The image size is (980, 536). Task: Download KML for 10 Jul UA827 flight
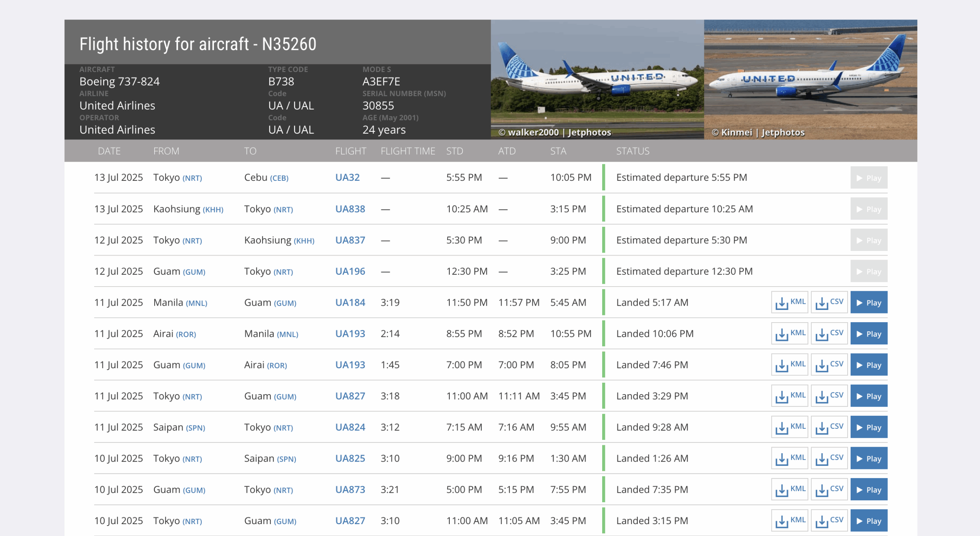point(789,521)
